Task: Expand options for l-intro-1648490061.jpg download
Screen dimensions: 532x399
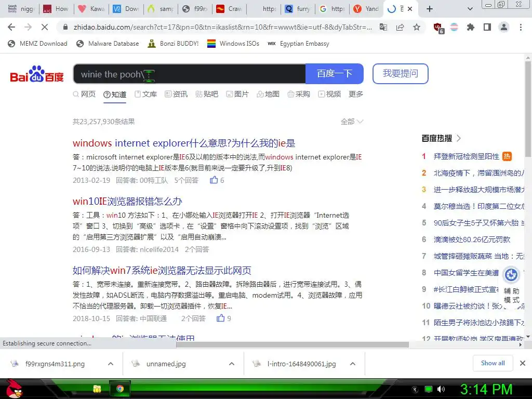Action: (353, 364)
